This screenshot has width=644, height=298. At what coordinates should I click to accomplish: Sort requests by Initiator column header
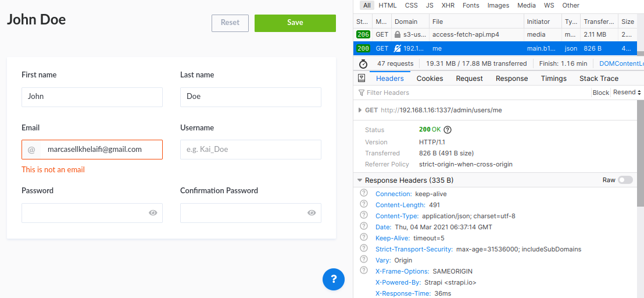click(x=542, y=22)
